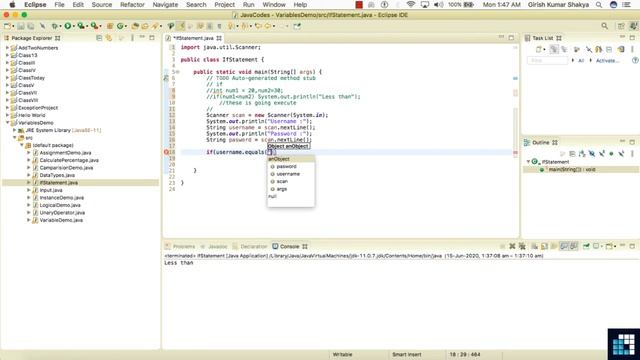This screenshot has height=360, width=640.
Task: Select main(String[]) method in Outline
Action: coord(571,169)
